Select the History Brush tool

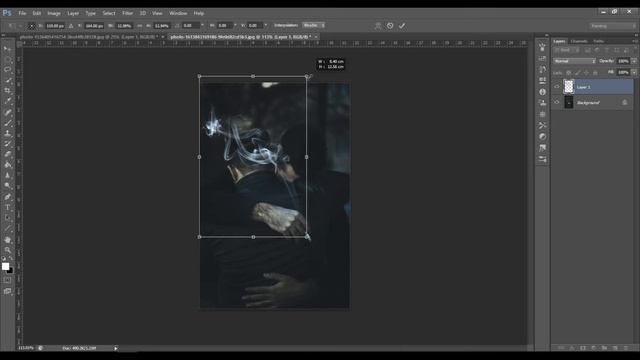(7, 144)
